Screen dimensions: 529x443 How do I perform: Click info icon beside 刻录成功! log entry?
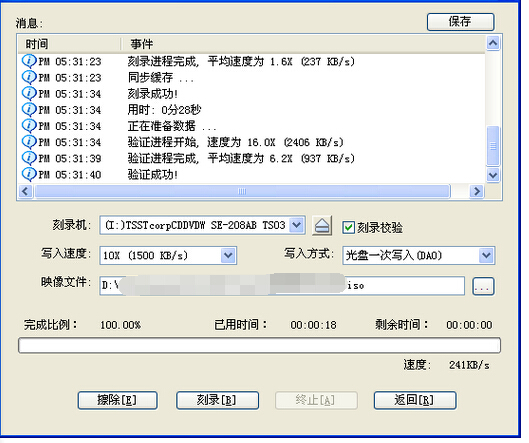(x=29, y=93)
